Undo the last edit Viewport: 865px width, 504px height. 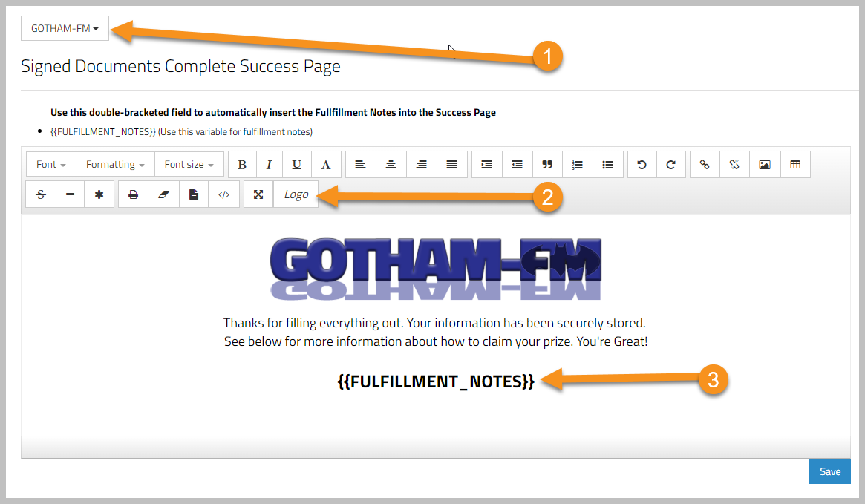(642, 164)
